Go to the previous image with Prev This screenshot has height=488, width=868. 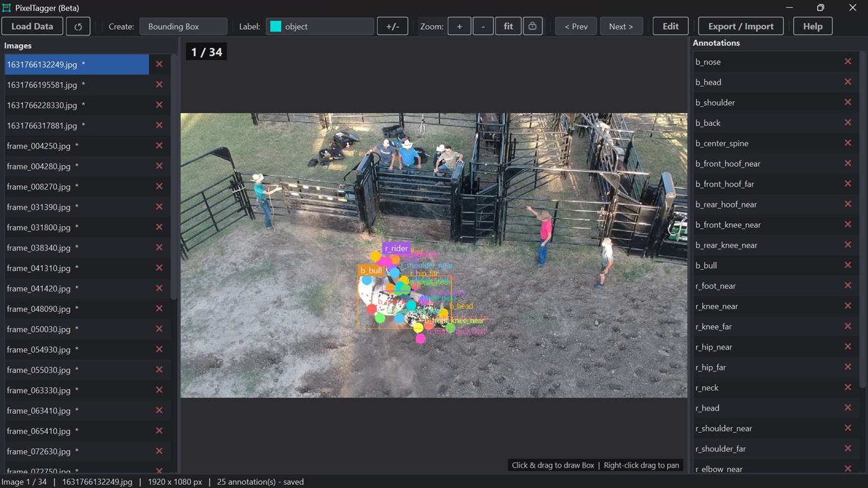pyautogui.click(x=576, y=27)
